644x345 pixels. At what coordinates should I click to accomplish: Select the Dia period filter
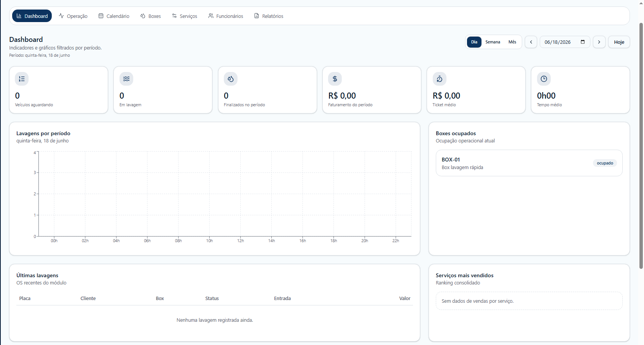[474, 42]
